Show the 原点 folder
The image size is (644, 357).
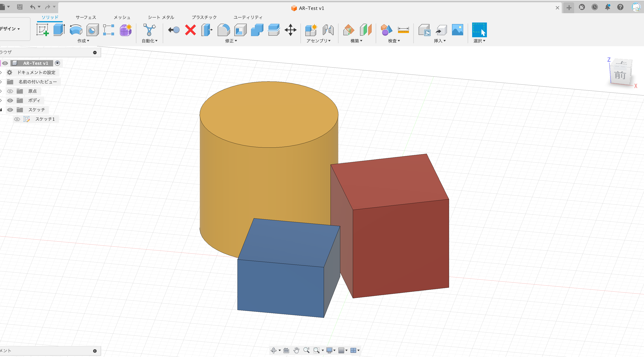point(10,91)
